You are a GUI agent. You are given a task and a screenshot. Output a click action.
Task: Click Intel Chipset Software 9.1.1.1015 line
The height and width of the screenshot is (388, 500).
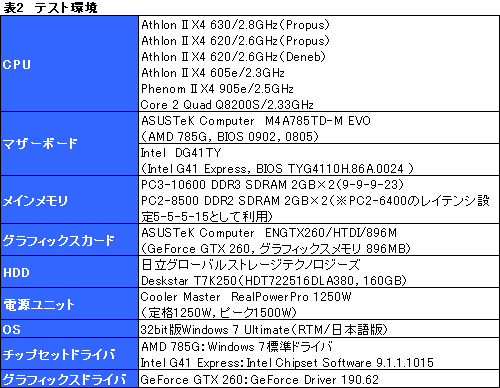pyautogui.click(x=287, y=363)
